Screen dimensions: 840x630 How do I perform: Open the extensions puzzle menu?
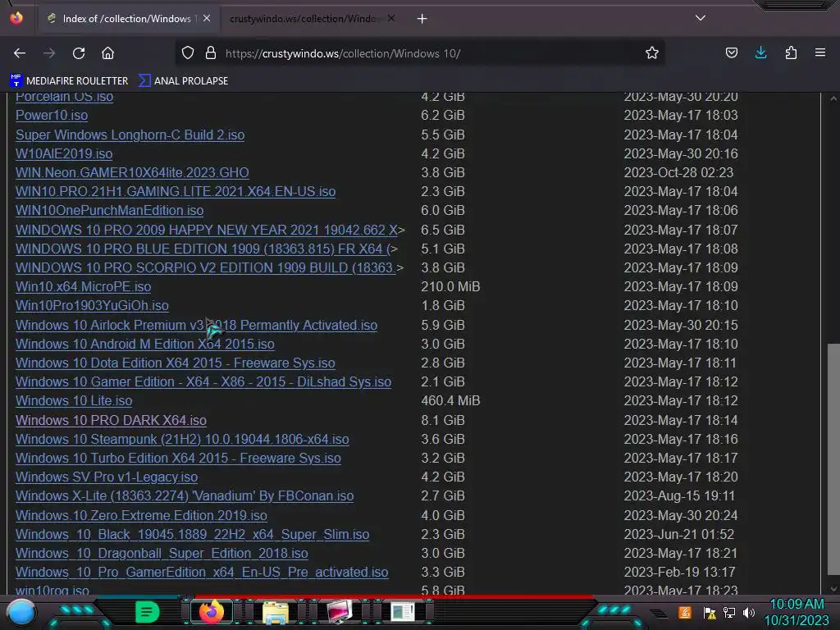pos(791,53)
